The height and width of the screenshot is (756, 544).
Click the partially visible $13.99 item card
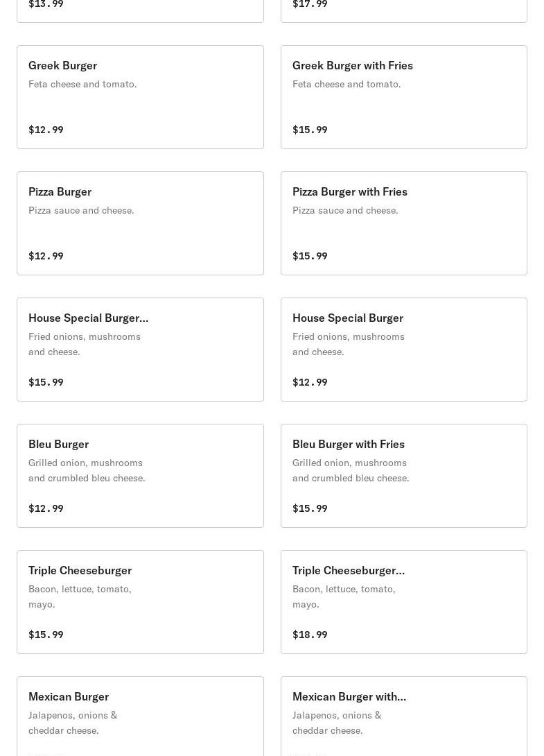coord(140,10)
